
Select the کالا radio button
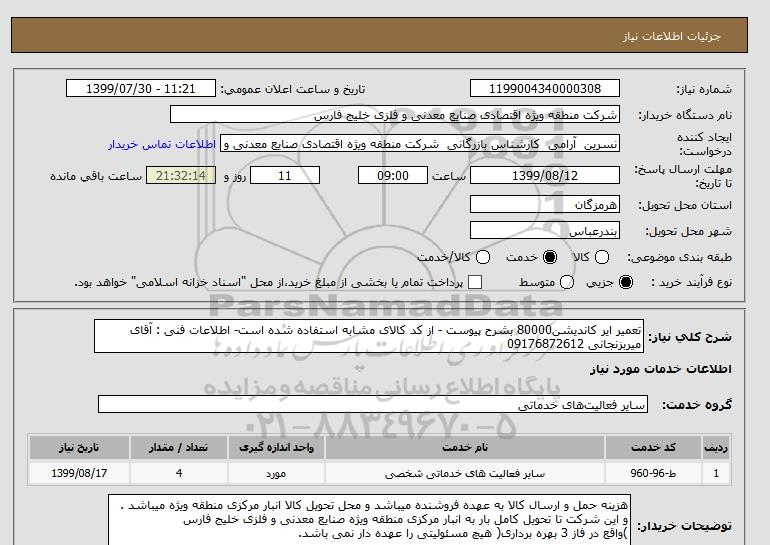(602, 257)
